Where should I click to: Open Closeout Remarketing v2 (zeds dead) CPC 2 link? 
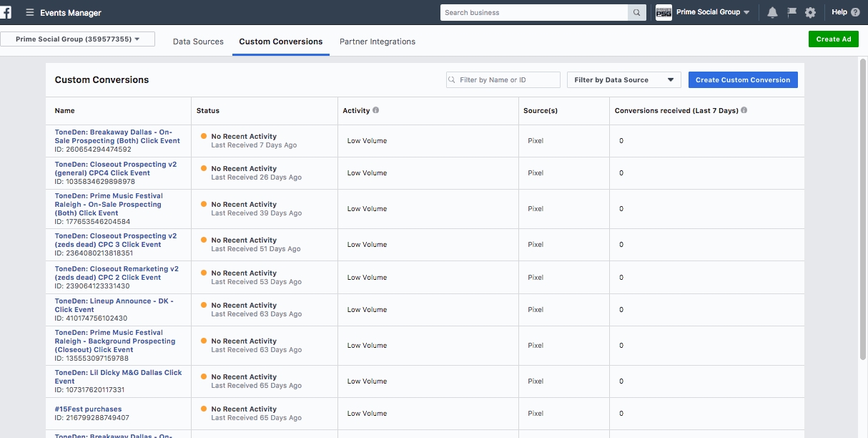[117, 273]
